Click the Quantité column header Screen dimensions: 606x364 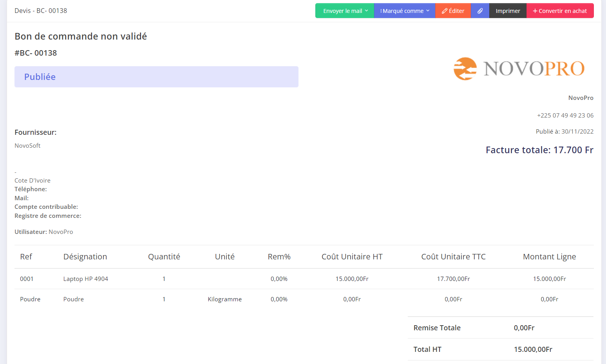[x=164, y=257]
